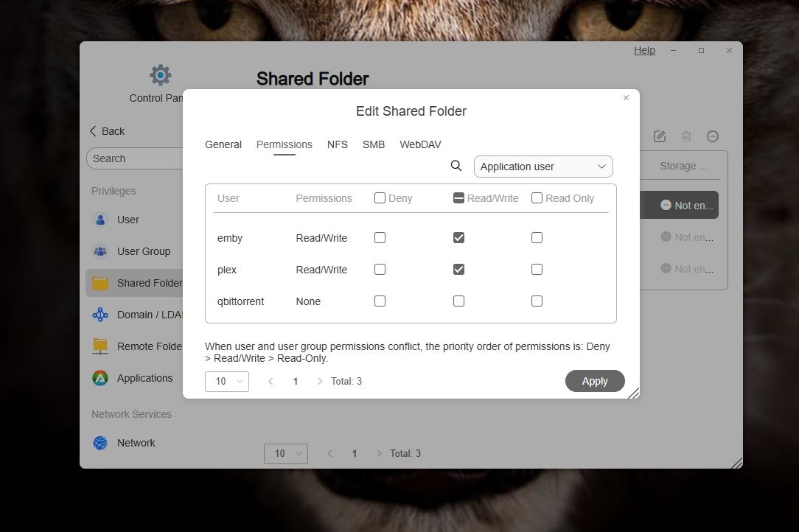Check Read Only for emby

(x=537, y=237)
